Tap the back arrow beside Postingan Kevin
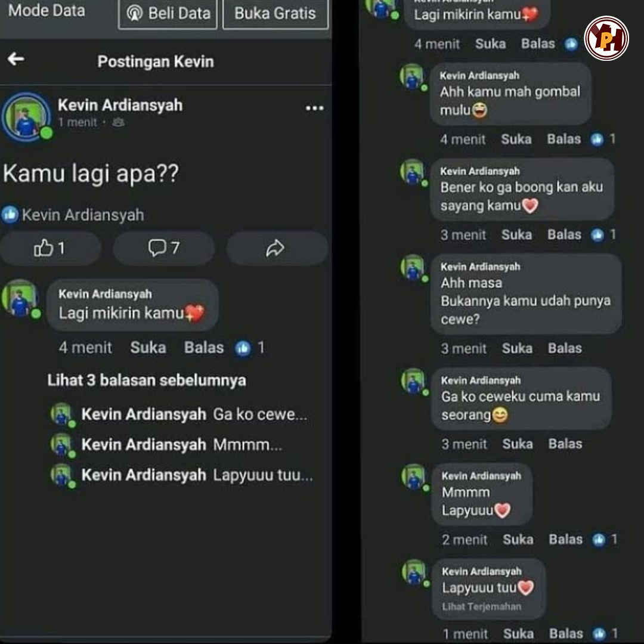The height and width of the screenshot is (644, 644). tap(16, 59)
